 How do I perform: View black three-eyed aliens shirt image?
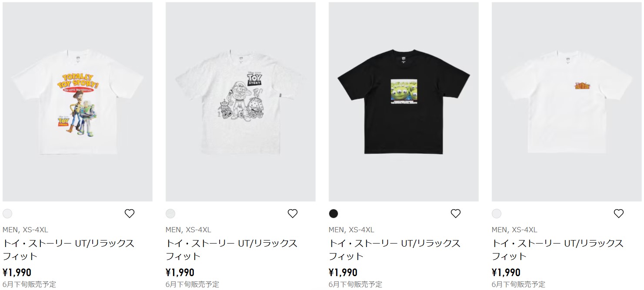(404, 102)
